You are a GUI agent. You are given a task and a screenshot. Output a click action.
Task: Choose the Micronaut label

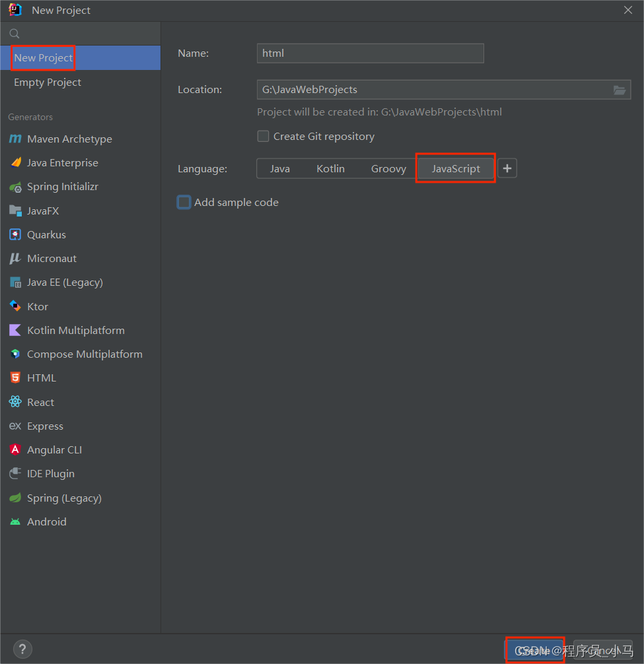point(52,258)
